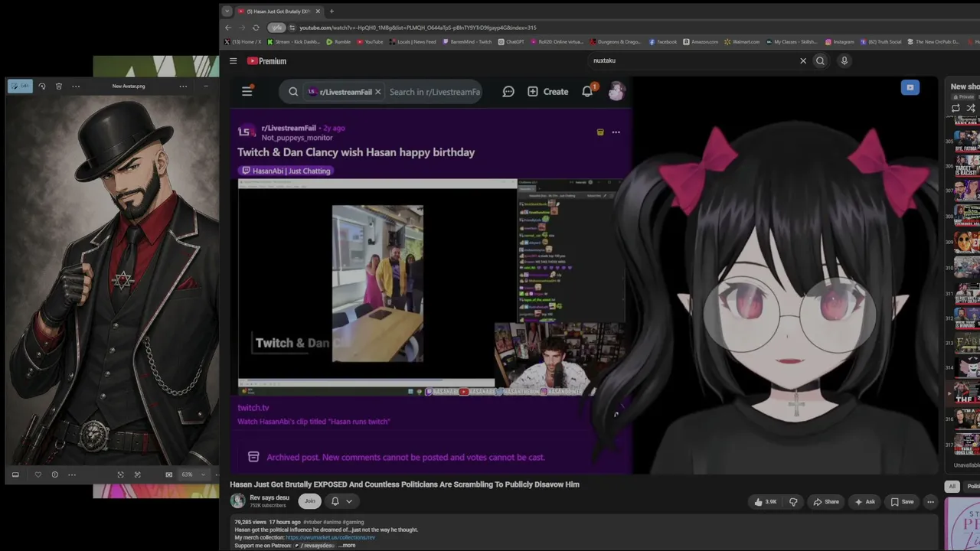
Task: Open the Instagram bookmark
Action: coord(839,42)
